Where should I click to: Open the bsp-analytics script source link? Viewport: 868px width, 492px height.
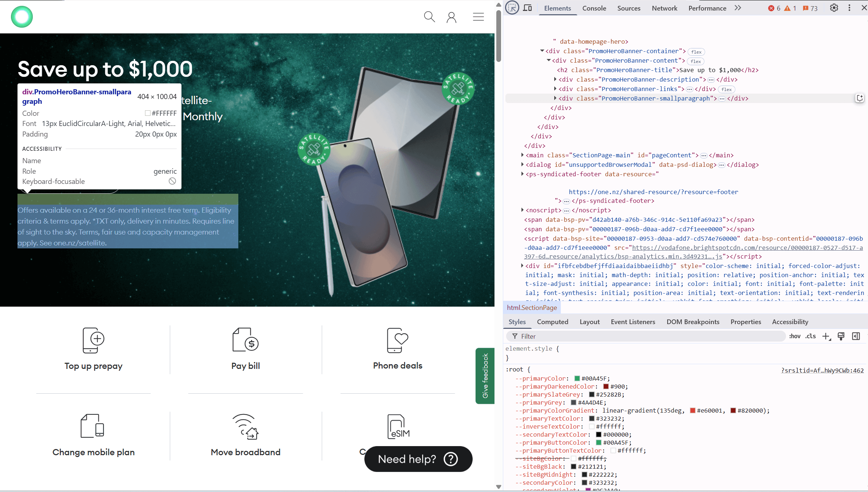(x=694, y=252)
